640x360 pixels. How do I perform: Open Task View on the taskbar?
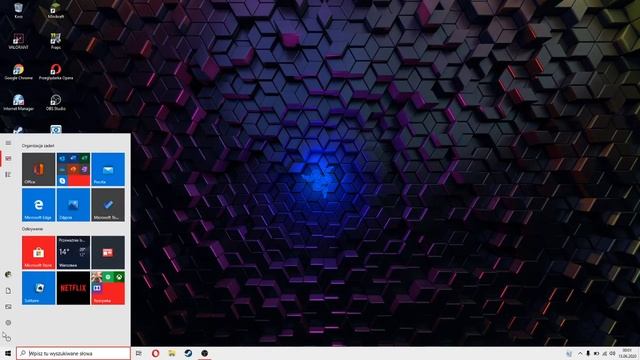click(139, 353)
